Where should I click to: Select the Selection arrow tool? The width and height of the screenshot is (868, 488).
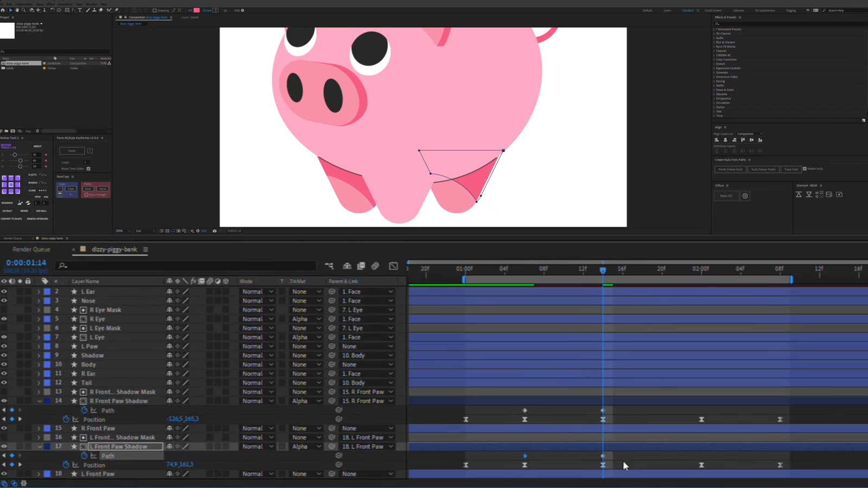[x=10, y=10]
